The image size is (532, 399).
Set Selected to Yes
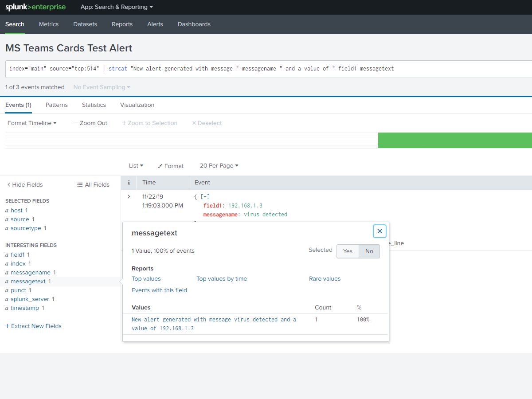[348, 251]
